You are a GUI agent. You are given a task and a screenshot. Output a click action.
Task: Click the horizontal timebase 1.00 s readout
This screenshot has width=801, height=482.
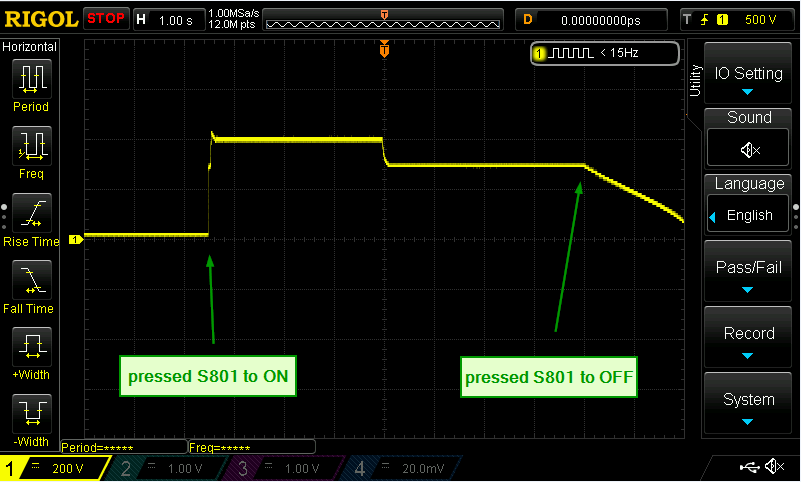tap(169, 20)
